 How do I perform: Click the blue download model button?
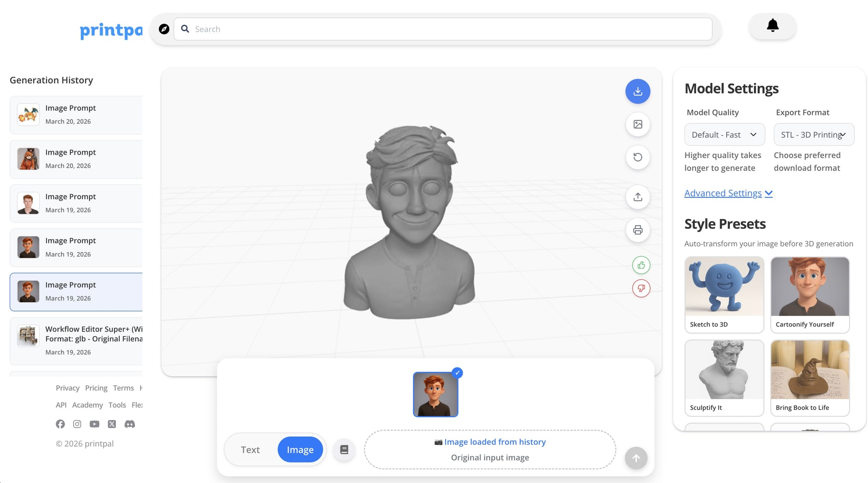[638, 91]
